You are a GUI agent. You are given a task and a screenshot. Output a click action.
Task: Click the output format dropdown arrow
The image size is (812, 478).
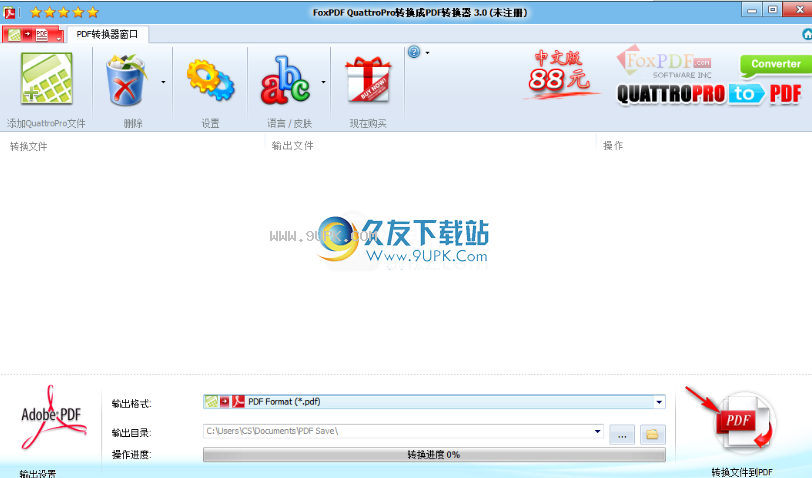(x=659, y=402)
